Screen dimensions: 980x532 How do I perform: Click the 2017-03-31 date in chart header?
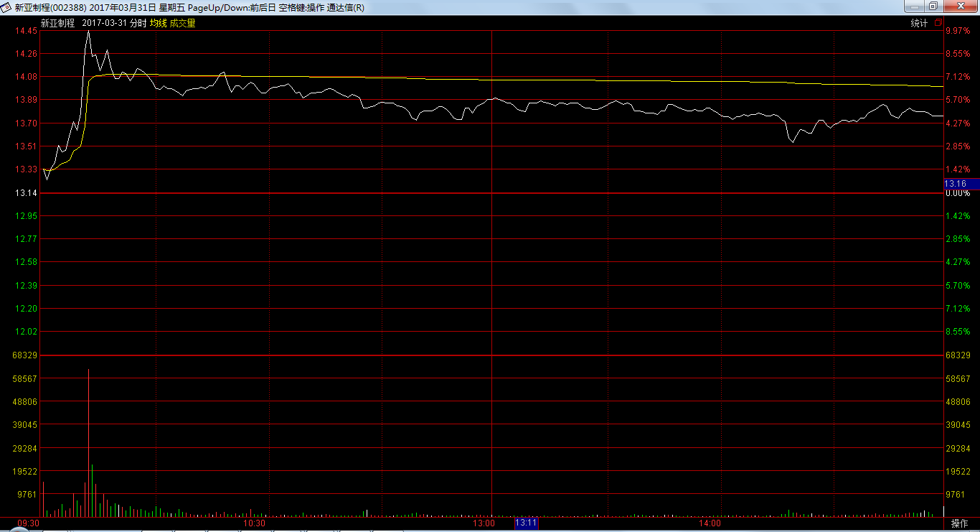point(104,23)
